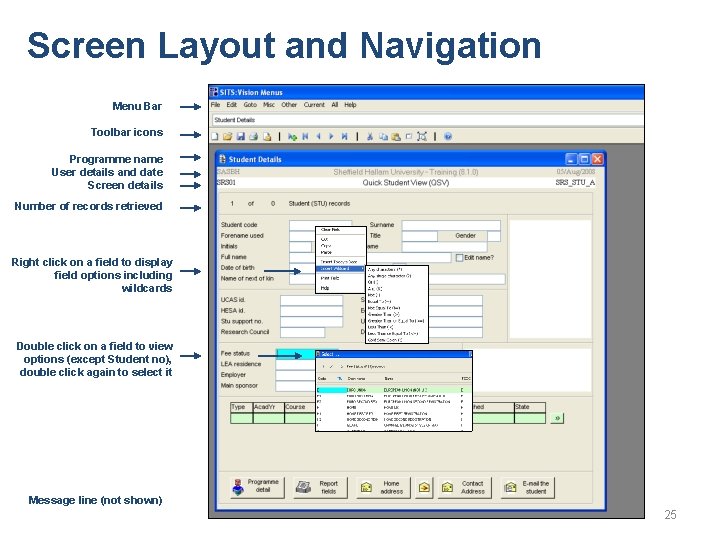Click the Research Council input field
Viewport: 720px width, 540px height.
tap(303, 332)
